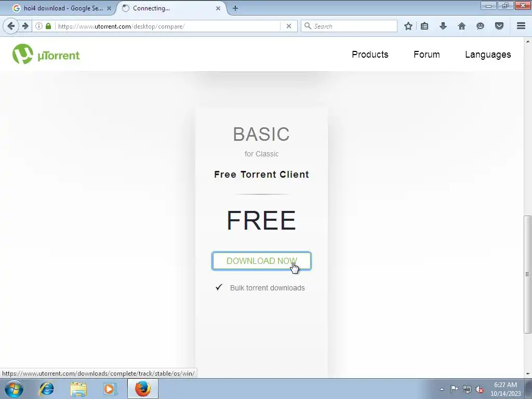Open the Action Center flag icon
Screen dimensions: 532x399
pyautogui.click(x=454, y=389)
